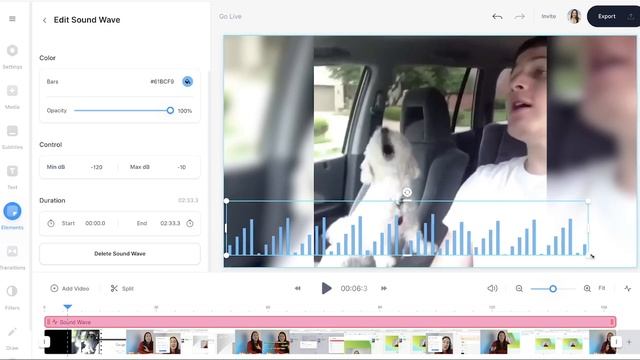Zoom out the timeline
Screen dimensions: 640x360
[519, 289]
